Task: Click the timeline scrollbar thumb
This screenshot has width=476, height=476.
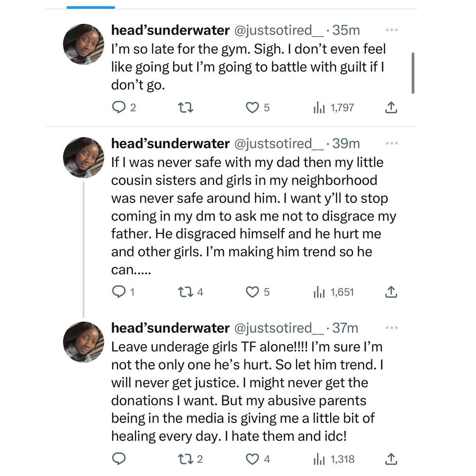Action: (x=413, y=73)
